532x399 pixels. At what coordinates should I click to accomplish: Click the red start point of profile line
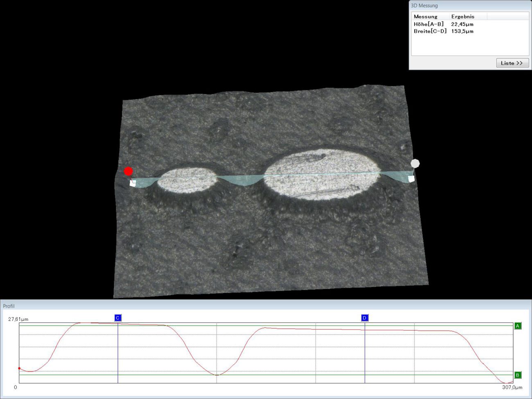[128, 171]
